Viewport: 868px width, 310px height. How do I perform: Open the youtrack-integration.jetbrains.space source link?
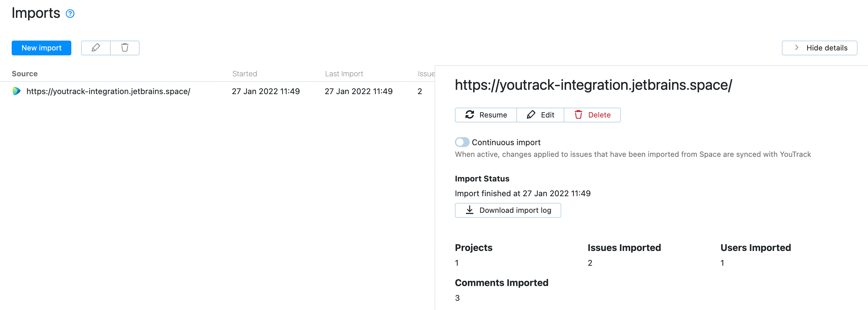(x=108, y=91)
